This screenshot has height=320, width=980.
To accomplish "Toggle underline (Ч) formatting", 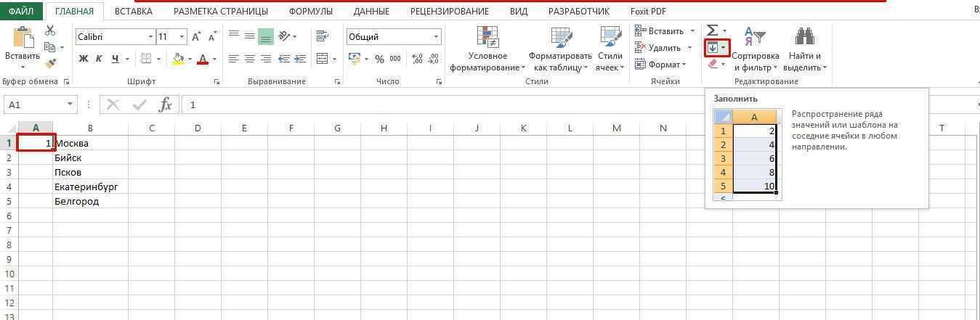I will coord(114,59).
